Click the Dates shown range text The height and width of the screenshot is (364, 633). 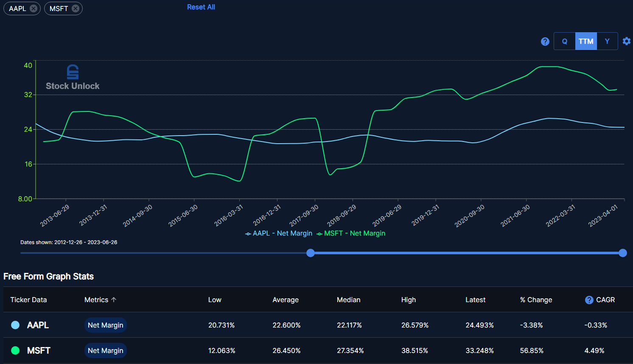[x=69, y=242]
